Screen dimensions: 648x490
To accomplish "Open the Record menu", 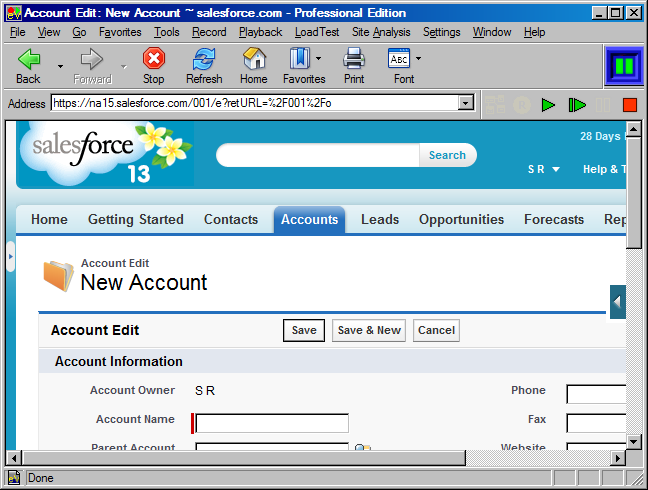I will click(x=209, y=32).
